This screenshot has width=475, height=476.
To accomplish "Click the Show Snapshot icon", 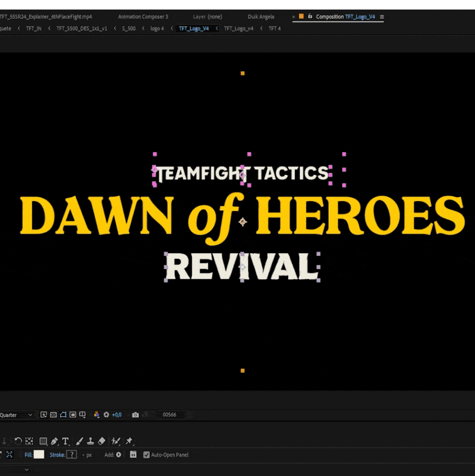I will [x=146, y=415].
